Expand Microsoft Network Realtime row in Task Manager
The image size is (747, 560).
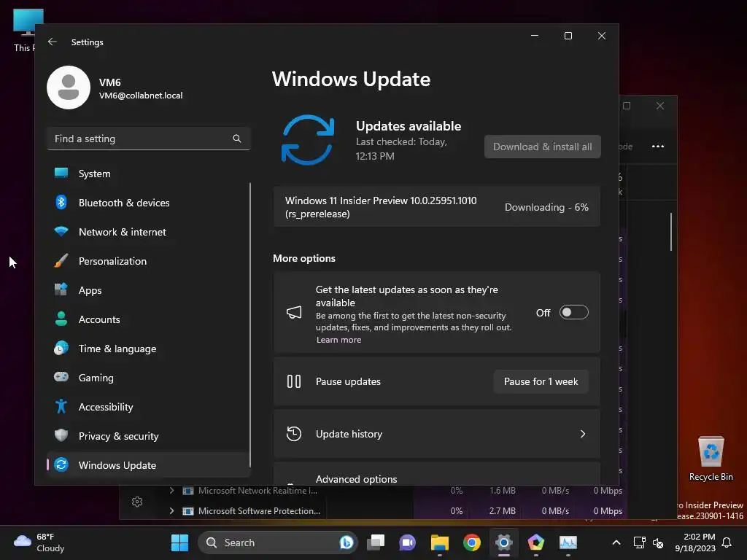click(x=172, y=491)
